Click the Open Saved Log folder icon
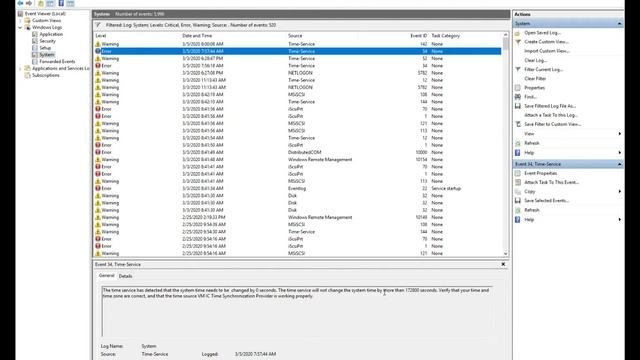Viewport: 640px width, 360px height. click(518, 33)
